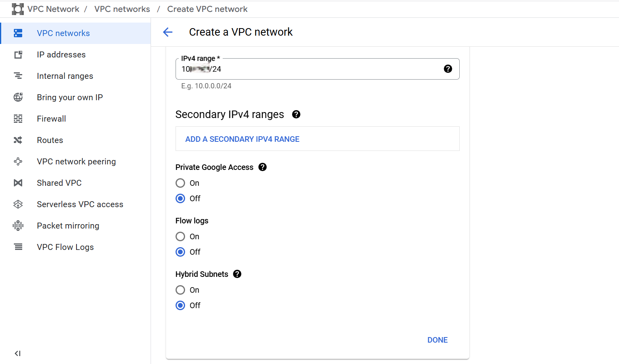
Task: Expand Add a Secondary IPv4 Range
Action: 242,139
